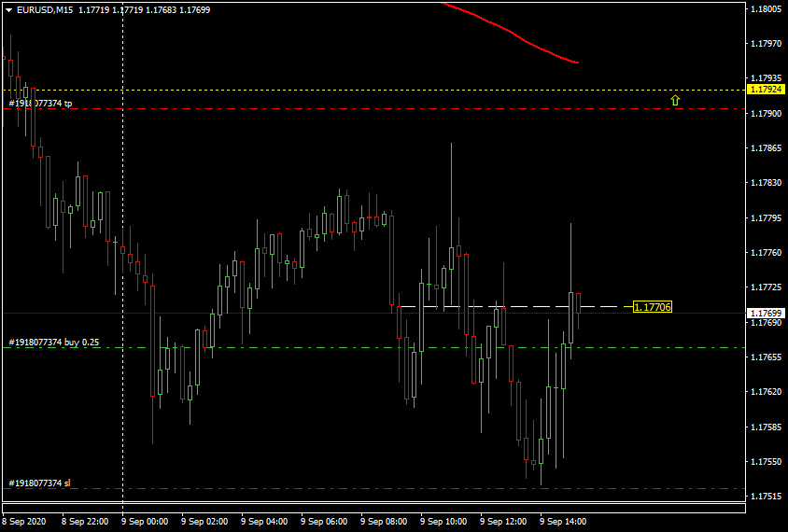Click the 1.17725 price axis label
Screen dimensions: 788x532
coord(766,287)
